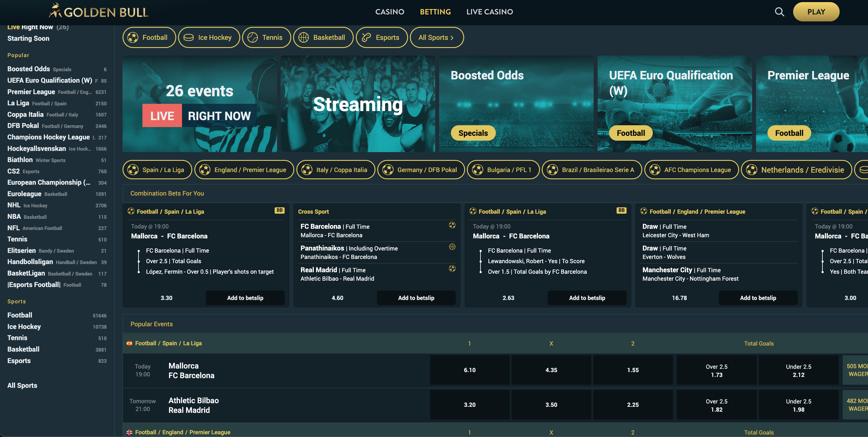This screenshot has width=868, height=437.
Task: Click England flag beside Premier League header
Action: click(x=129, y=432)
